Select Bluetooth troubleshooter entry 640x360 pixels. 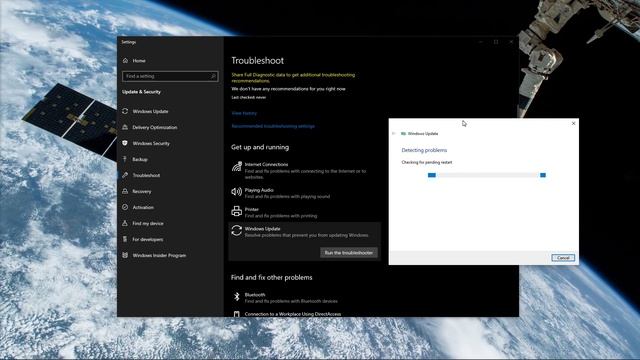[304, 298]
